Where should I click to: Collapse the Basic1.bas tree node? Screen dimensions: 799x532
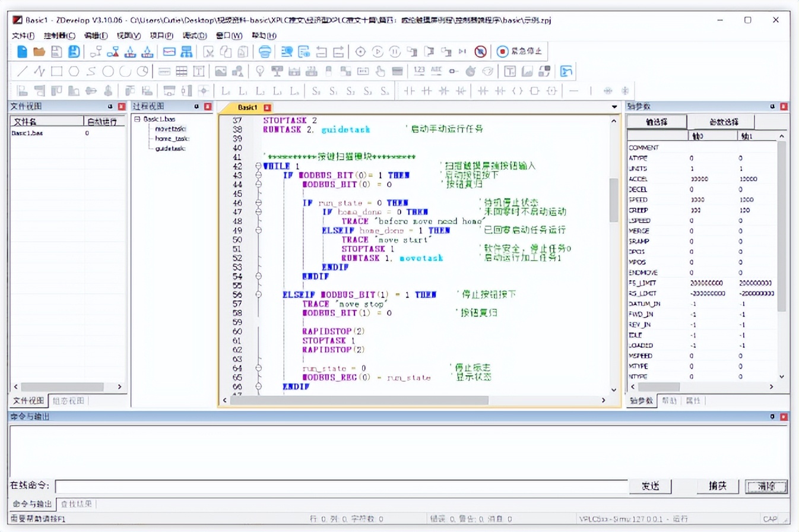tap(137, 119)
